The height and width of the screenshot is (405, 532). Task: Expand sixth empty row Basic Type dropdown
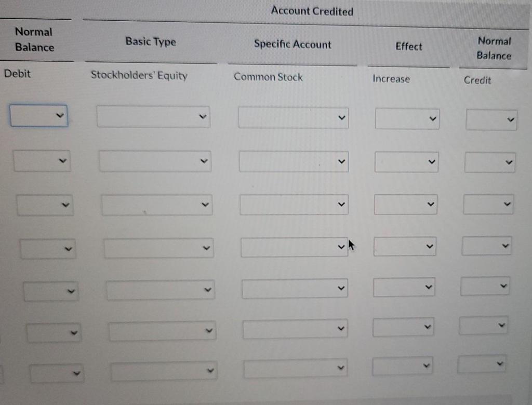[162, 331]
